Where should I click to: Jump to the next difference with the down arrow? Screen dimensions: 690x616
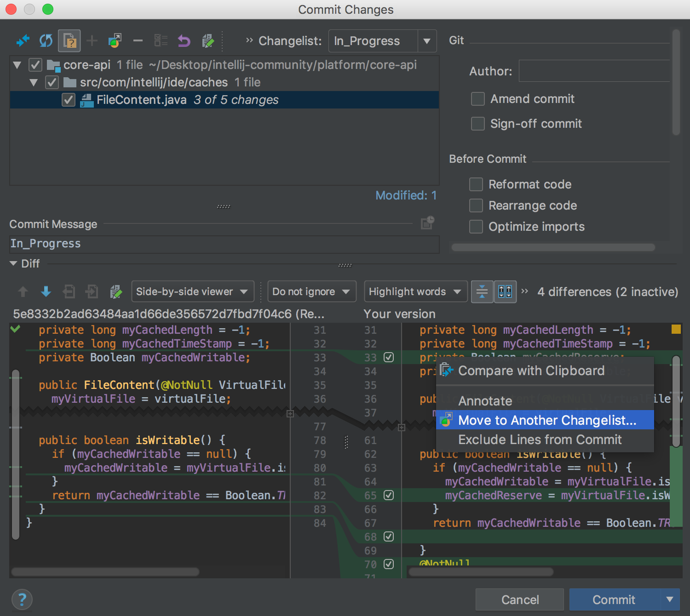46,291
